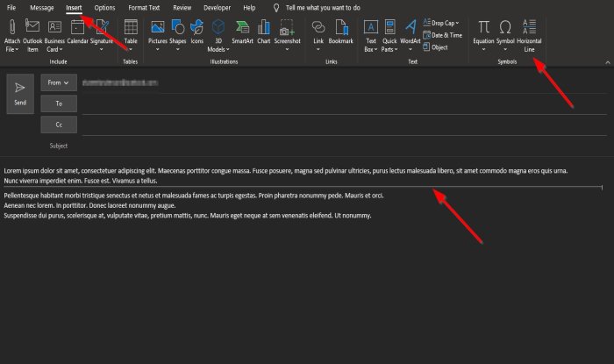This screenshot has height=364, width=614.
Task: Click the To recipients button
Action: [x=59, y=103]
